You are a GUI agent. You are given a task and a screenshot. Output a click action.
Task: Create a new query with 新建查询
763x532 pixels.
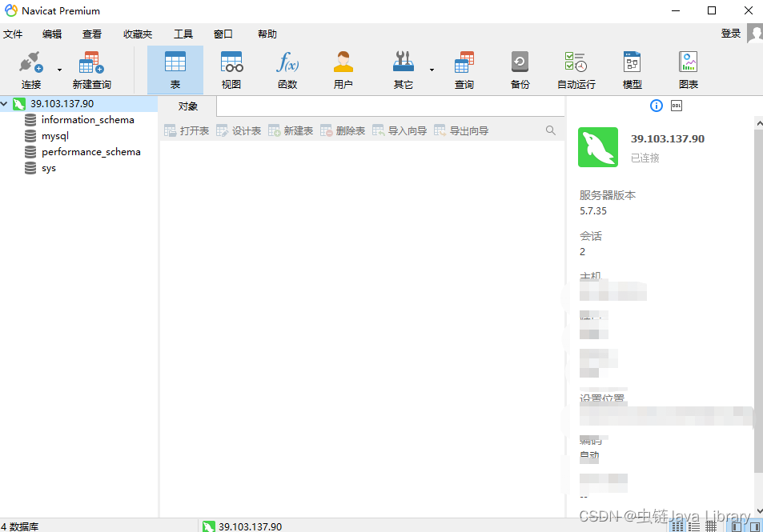pos(91,70)
